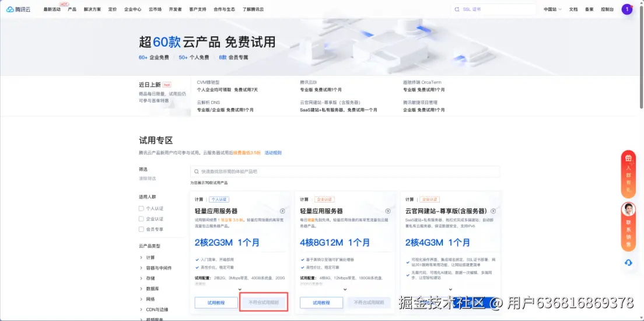Click the search icon beside SSL 证书
The width and height of the screenshot is (644, 321).
tap(457, 9)
